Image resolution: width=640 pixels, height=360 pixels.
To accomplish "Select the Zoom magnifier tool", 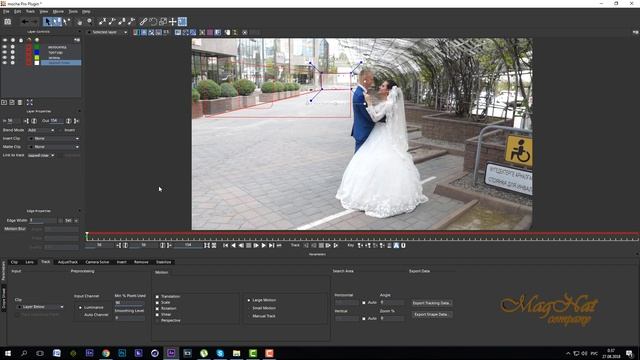I will coord(89,22).
